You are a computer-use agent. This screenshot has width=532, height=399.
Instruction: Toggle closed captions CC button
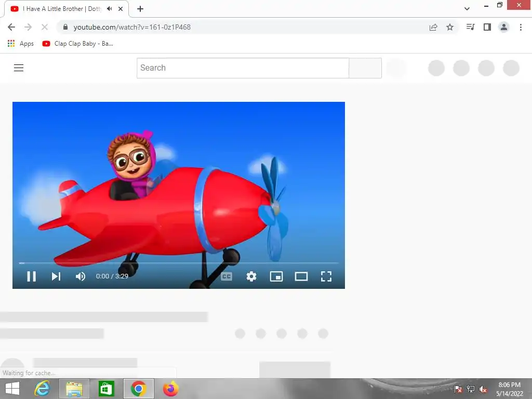[227, 276]
